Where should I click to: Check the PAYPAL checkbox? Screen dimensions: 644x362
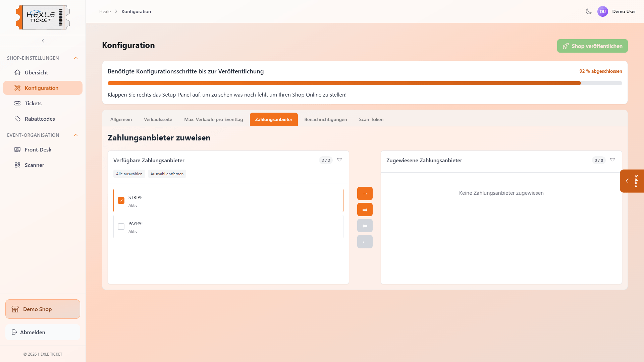[121, 227]
